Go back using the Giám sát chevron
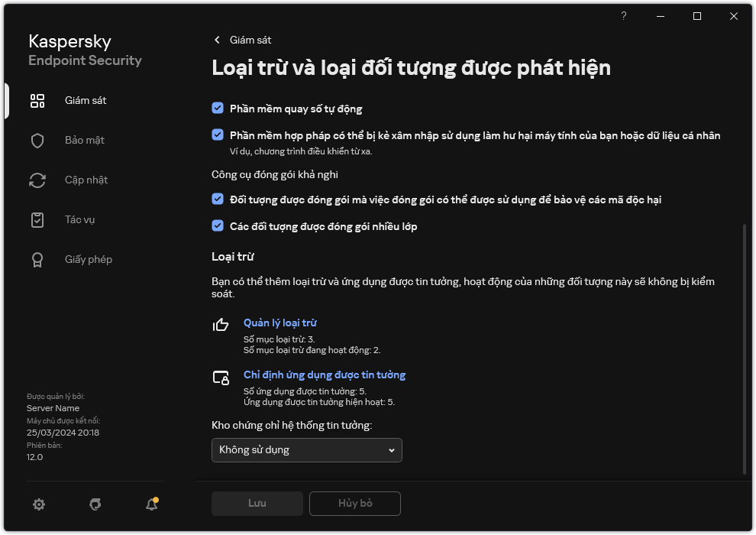Image resolution: width=756 pixels, height=535 pixels. (x=218, y=40)
